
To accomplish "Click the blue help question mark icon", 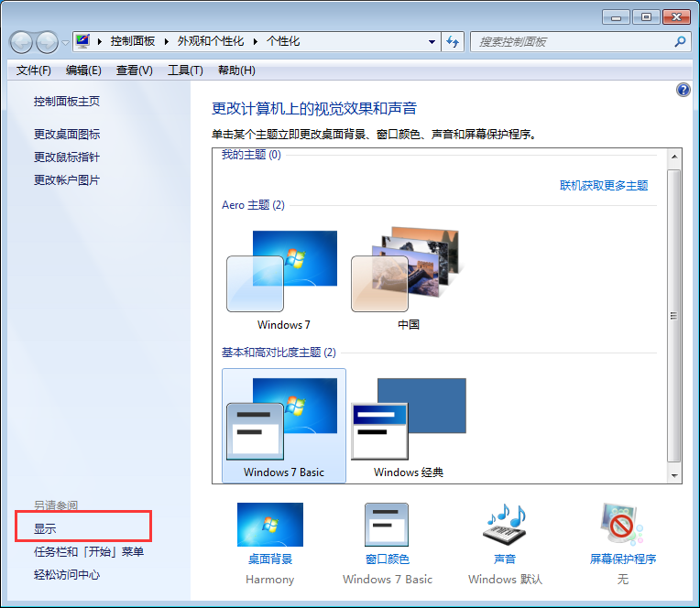I will click(x=683, y=90).
